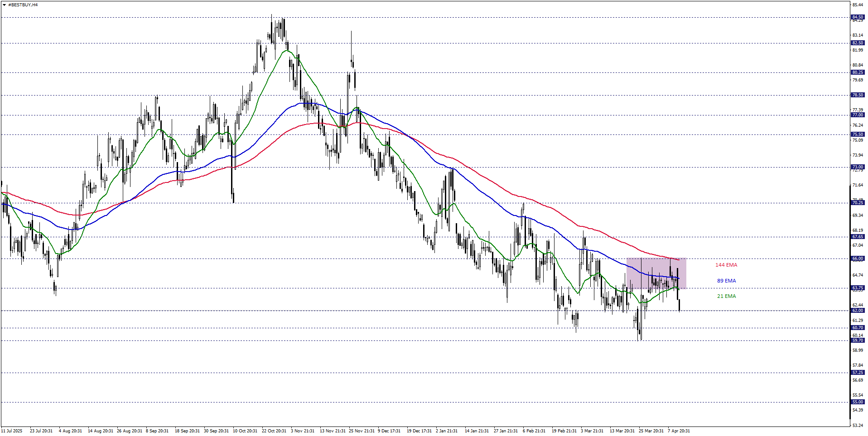Select the 144 EMA text label
Screen dimensions: 868x436
pyautogui.click(x=726, y=265)
